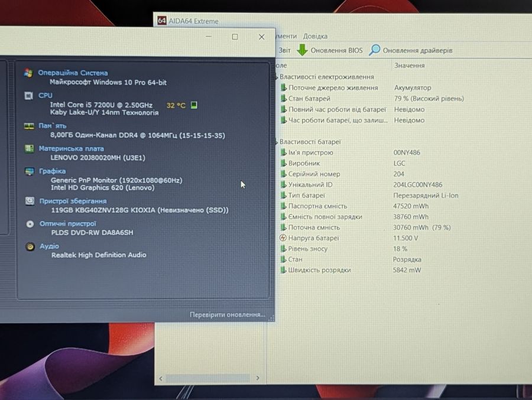Viewport: 532px width, 400px height.
Task: Select the LENOVO 20J80020MH (U3E1) text
Action: [x=98, y=158]
